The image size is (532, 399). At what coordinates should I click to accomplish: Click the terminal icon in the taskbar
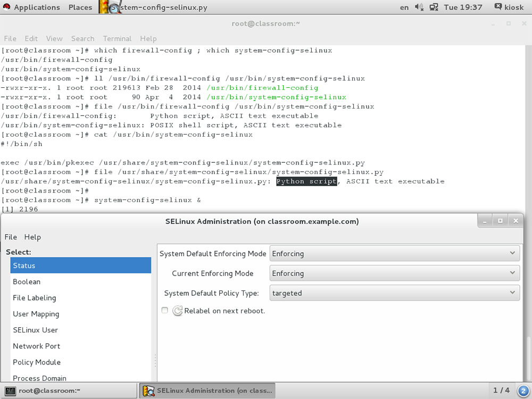pyautogui.click(x=11, y=391)
